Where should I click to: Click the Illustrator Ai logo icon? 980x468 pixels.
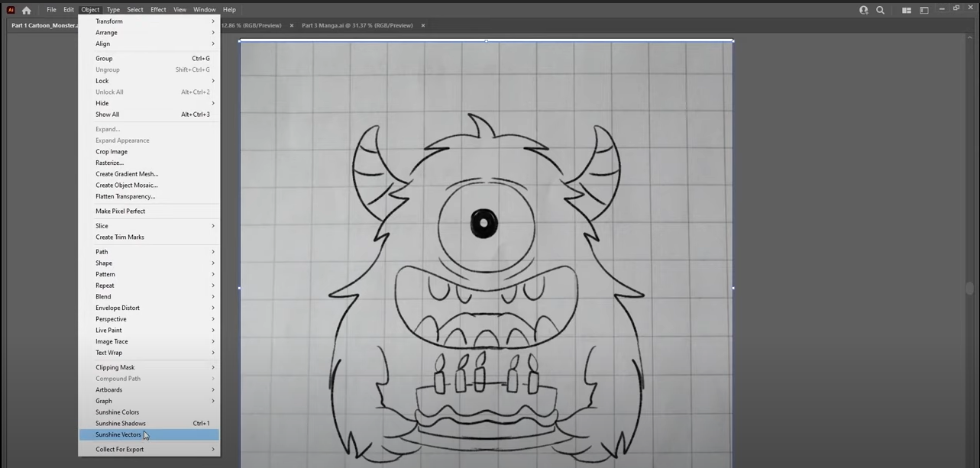coord(11,10)
